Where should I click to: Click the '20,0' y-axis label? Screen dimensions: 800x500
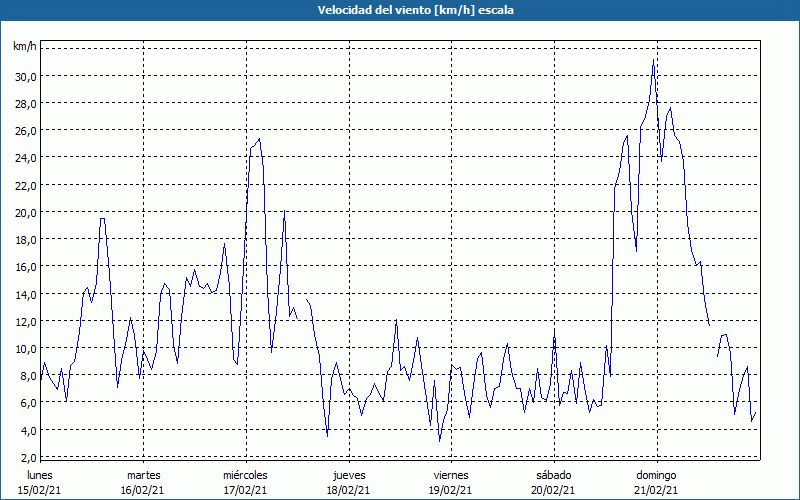pos(26,212)
